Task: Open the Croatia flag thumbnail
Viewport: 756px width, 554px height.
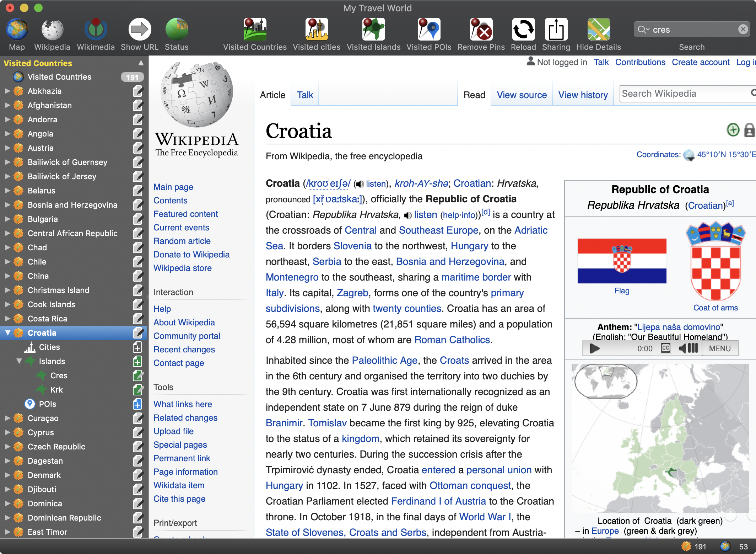Action: point(622,261)
